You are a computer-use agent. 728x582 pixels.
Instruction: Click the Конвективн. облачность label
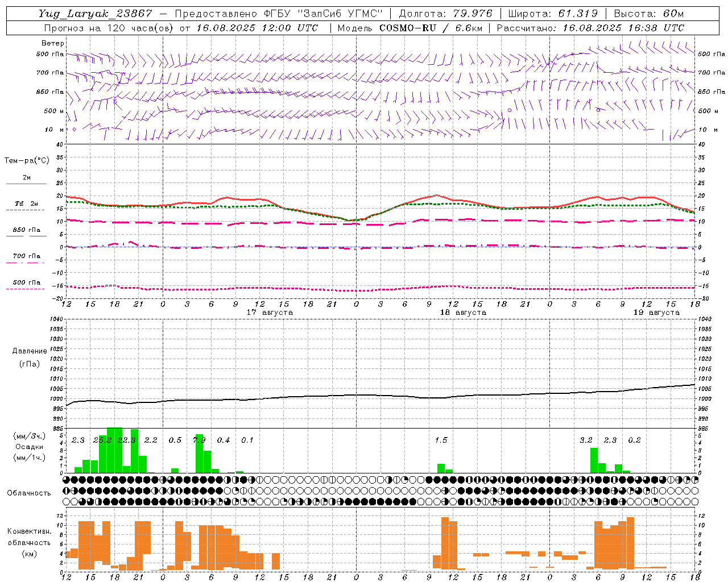point(29,537)
